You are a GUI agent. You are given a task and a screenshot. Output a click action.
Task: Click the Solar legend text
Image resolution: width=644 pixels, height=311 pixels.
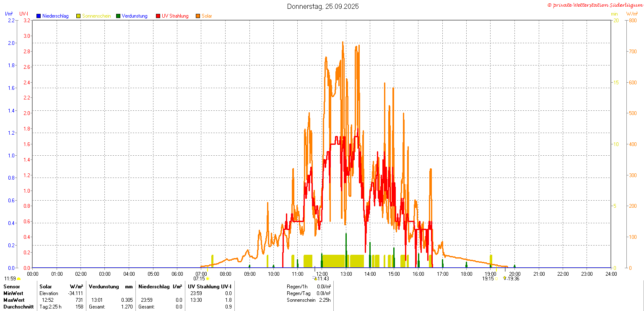(207, 16)
